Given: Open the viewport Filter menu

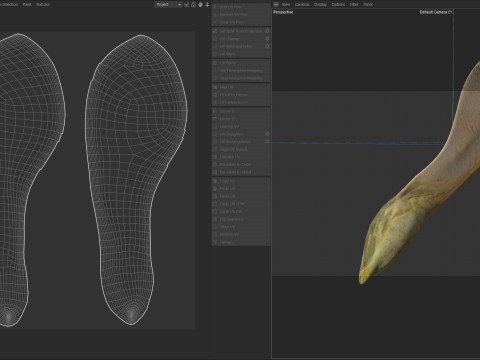Looking at the screenshot, I should point(354,5).
